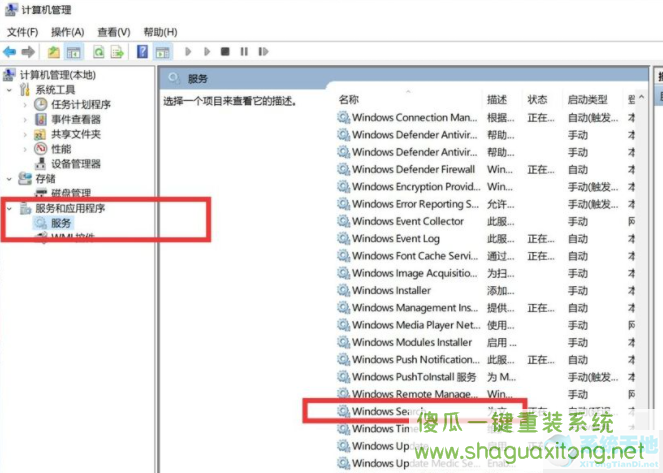Click the Back arrow toolbar icon

[9, 52]
